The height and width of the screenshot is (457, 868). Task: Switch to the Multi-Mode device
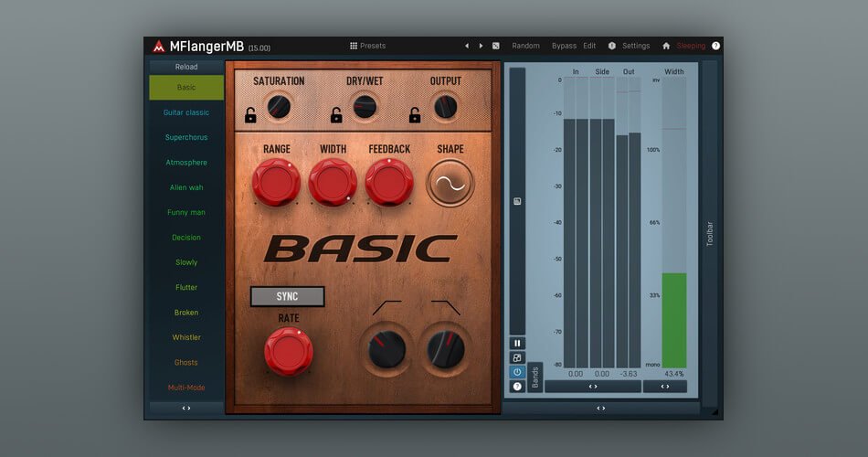click(186, 388)
